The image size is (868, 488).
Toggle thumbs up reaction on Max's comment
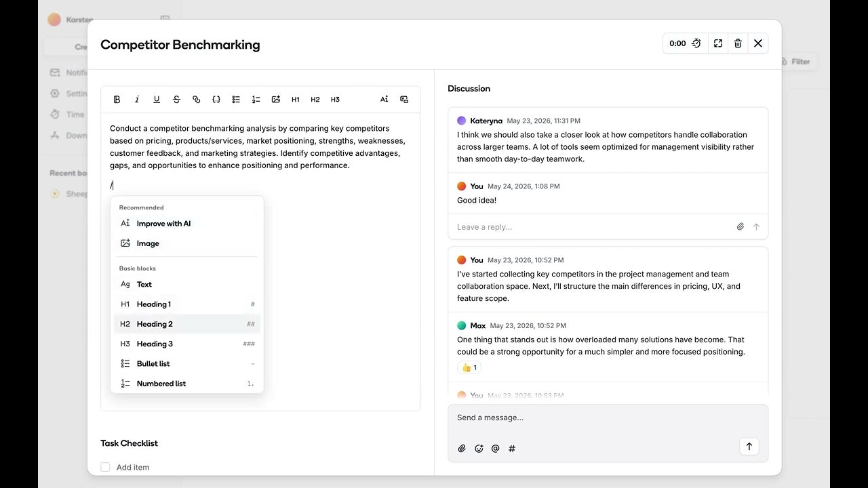469,367
